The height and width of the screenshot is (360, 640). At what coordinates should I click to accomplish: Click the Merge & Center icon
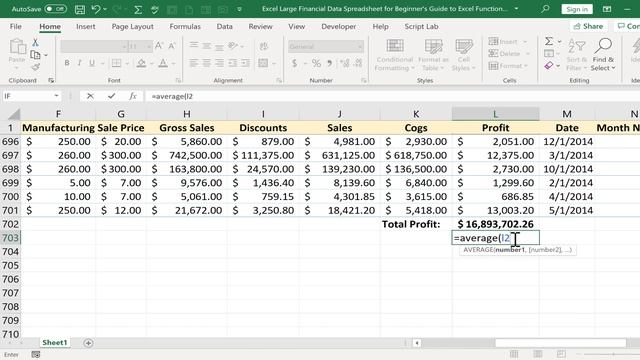click(263, 63)
